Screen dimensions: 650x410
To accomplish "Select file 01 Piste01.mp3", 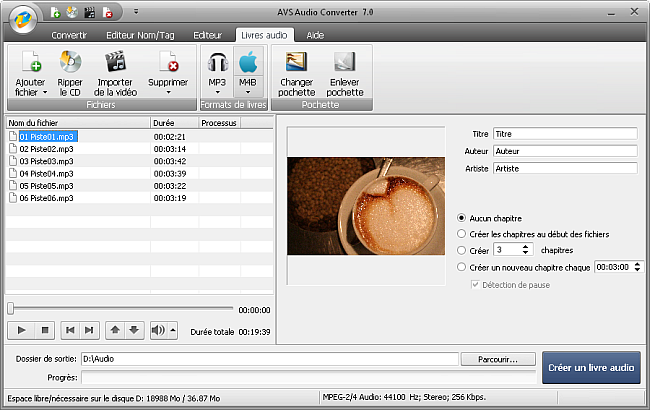I will coord(46,136).
